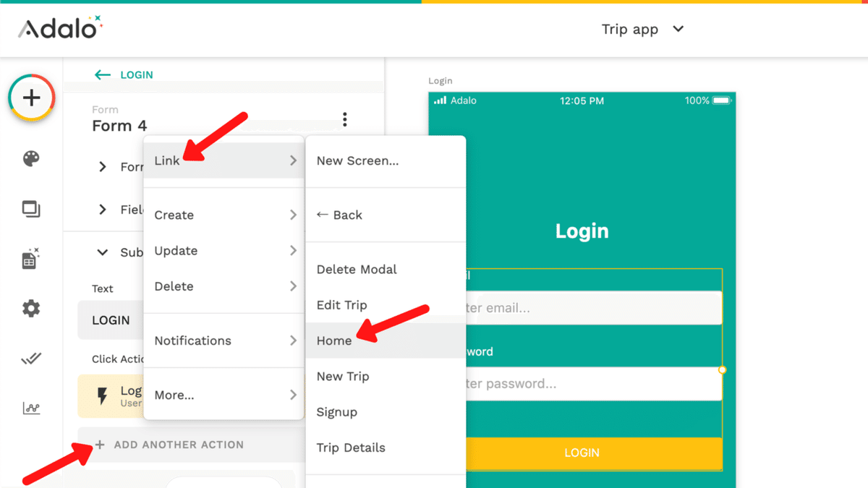The width and height of the screenshot is (868, 488).
Task: Open the Log In click action
Action: point(111,396)
